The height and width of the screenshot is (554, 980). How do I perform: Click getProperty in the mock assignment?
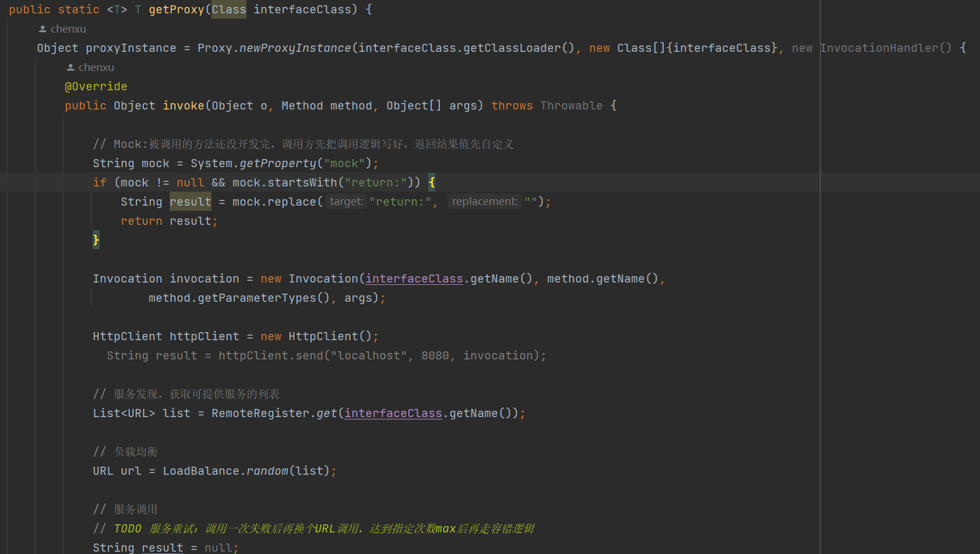[x=278, y=163]
